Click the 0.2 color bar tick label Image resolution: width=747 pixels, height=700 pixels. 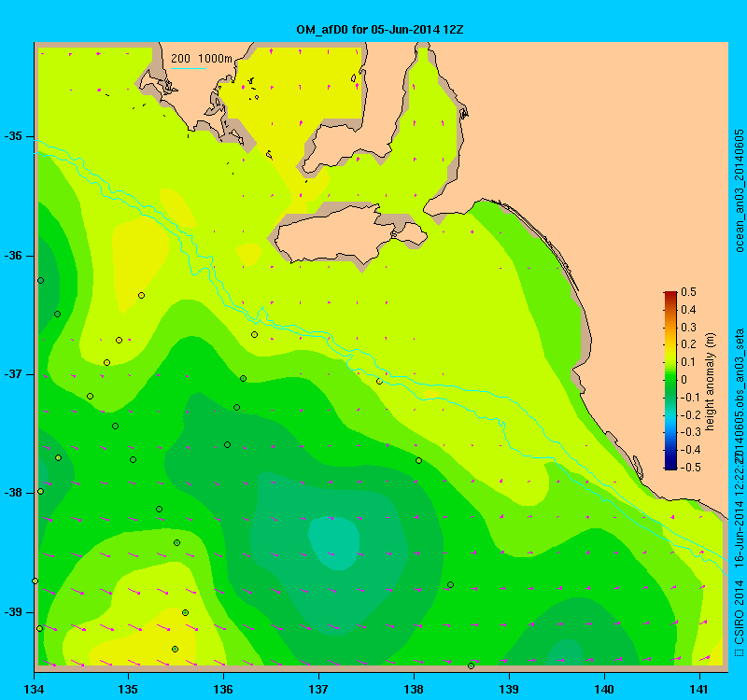(688, 344)
